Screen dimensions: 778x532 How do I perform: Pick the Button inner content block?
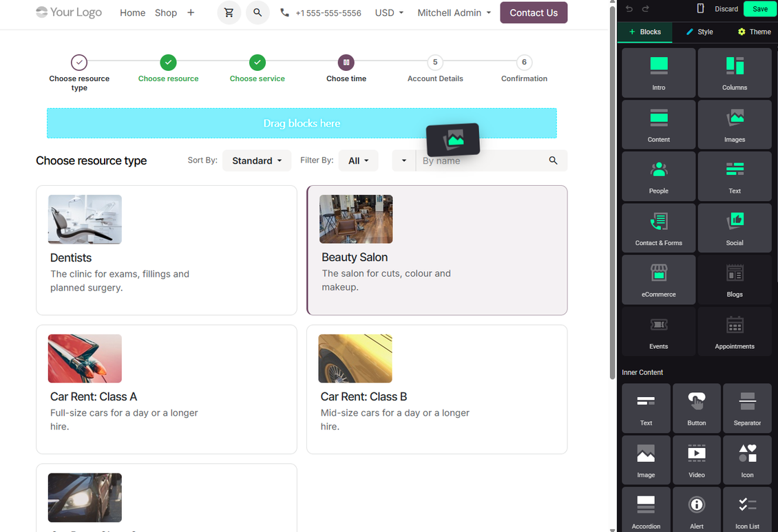[697, 408]
